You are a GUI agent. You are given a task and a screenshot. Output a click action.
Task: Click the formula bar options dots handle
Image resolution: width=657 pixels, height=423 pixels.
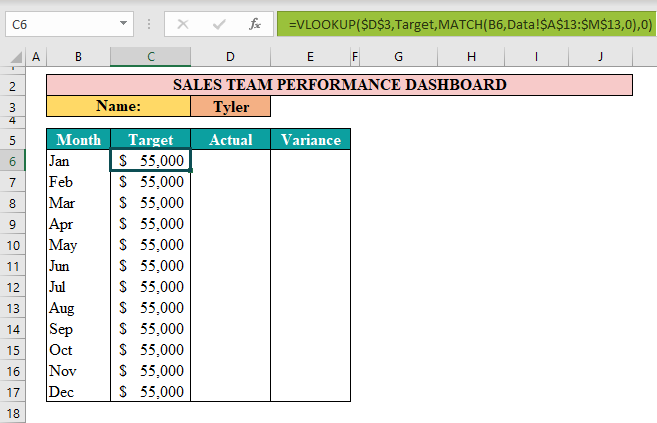point(149,24)
